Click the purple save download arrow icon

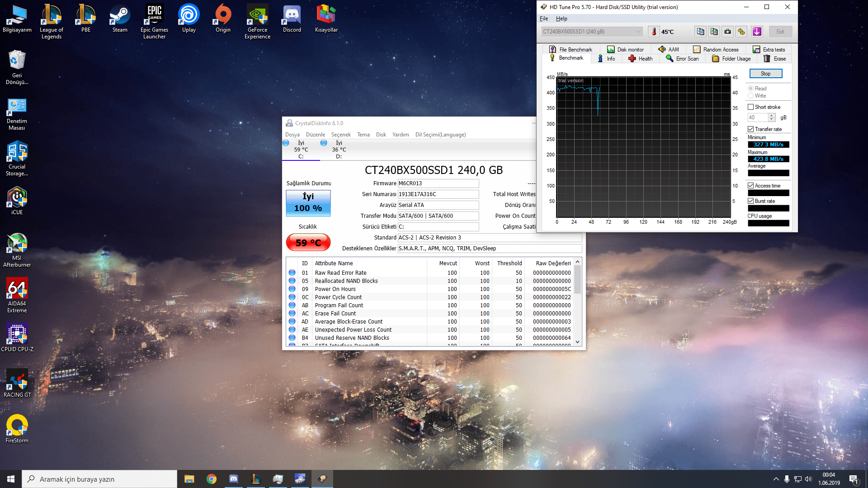coord(757,32)
